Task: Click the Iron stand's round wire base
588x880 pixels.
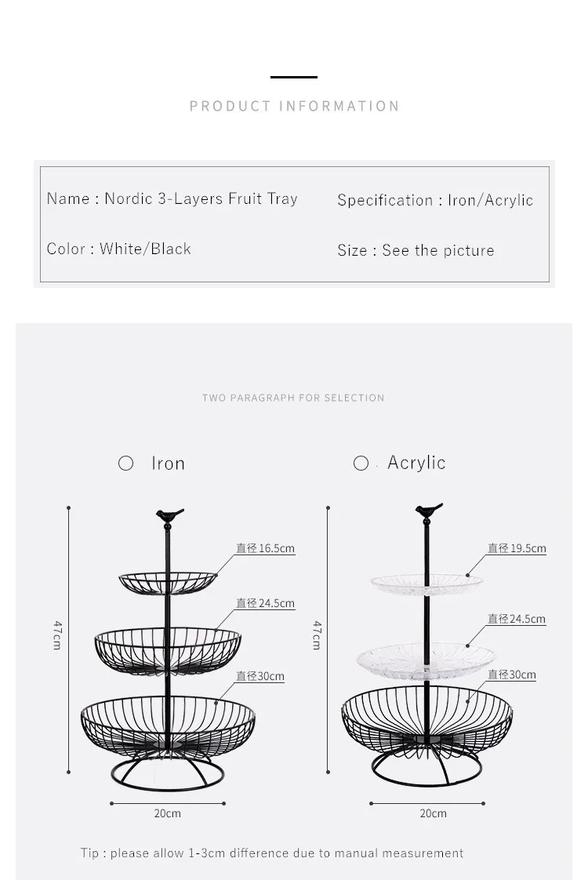Action: [x=168, y=774]
